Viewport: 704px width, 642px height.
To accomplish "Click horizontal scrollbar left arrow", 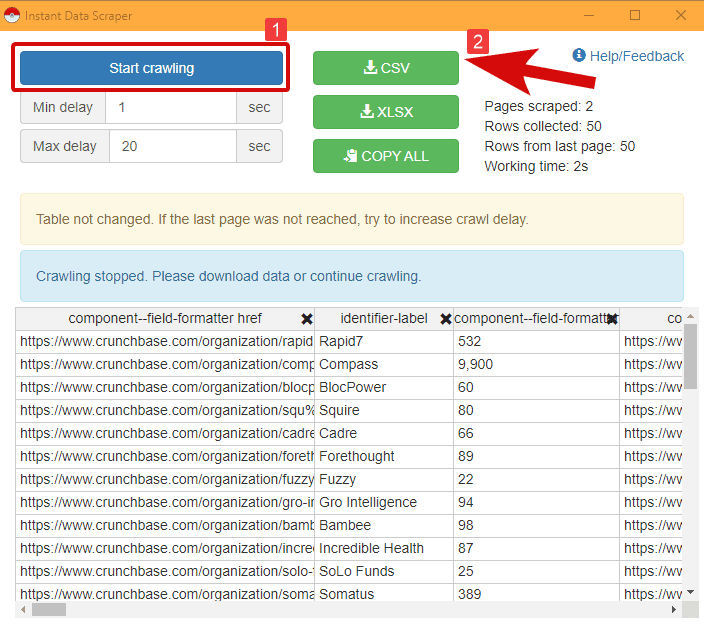I will tap(23, 609).
